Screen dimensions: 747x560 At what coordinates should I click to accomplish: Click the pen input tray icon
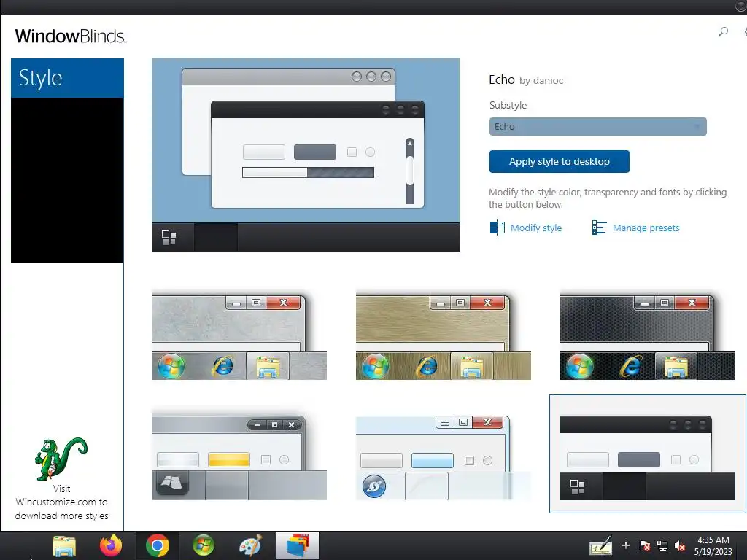pos(600,545)
